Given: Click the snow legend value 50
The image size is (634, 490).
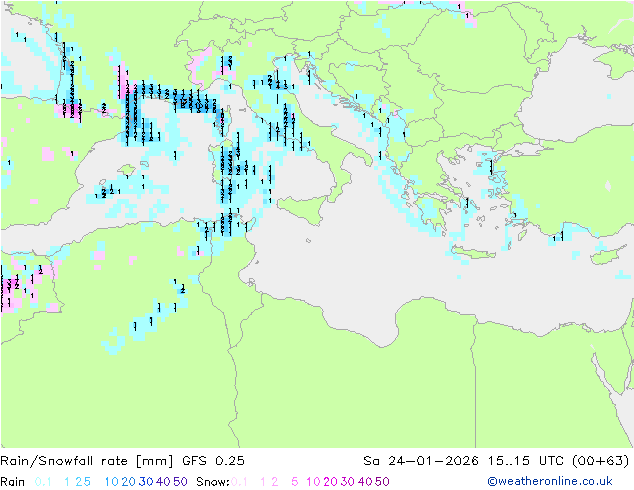Looking at the screenshot, I should pos(382,482).
